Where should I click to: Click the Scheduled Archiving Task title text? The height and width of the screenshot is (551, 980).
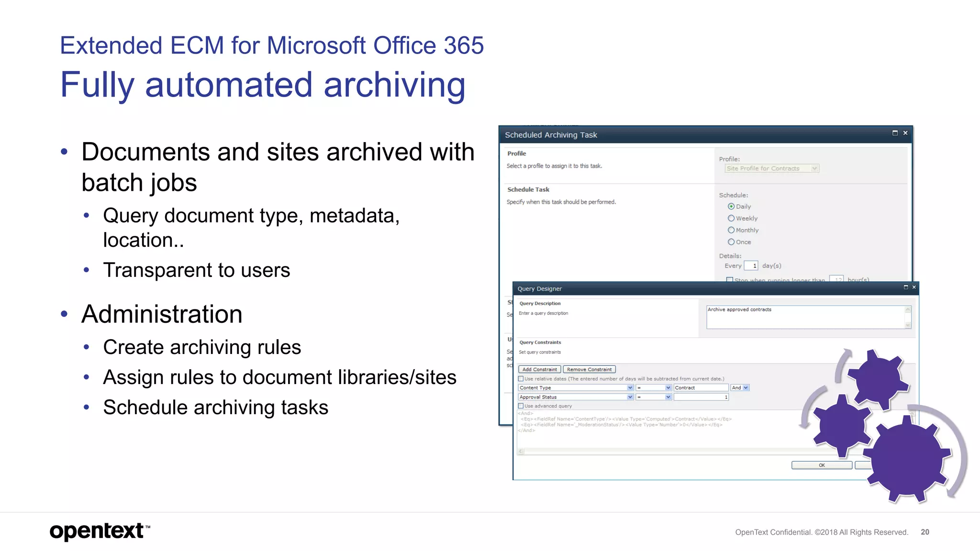tap(551, 135)
